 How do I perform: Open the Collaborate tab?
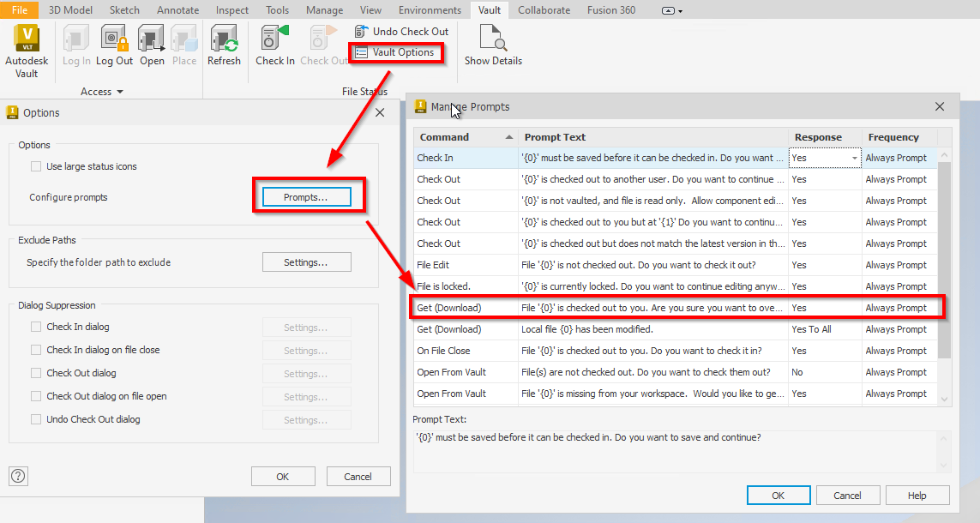tap(546, 9)
